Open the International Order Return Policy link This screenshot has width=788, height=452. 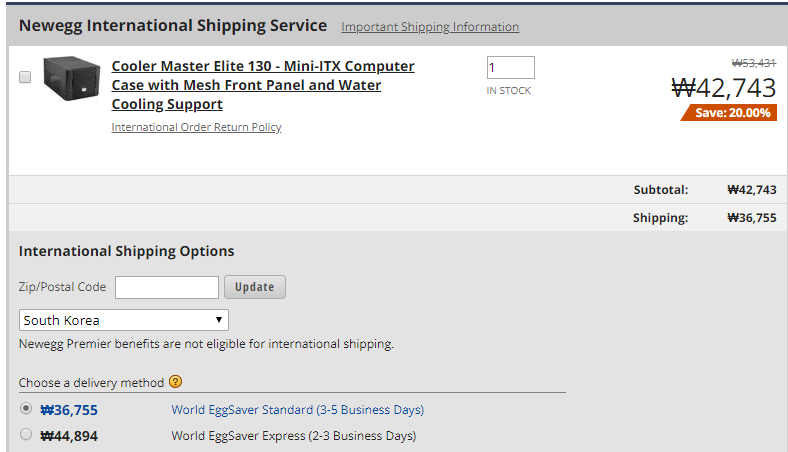pyautogui.click(x=196, y=127)
